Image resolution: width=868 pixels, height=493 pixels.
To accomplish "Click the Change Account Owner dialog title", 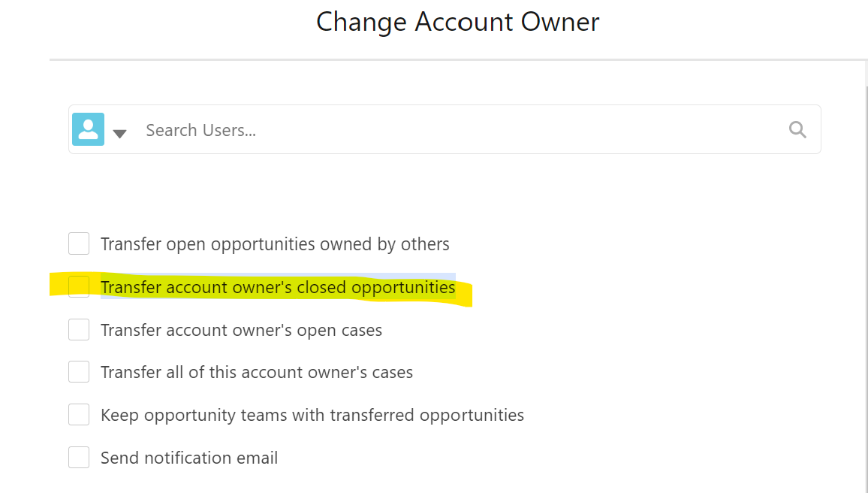I will coord(457,22).
